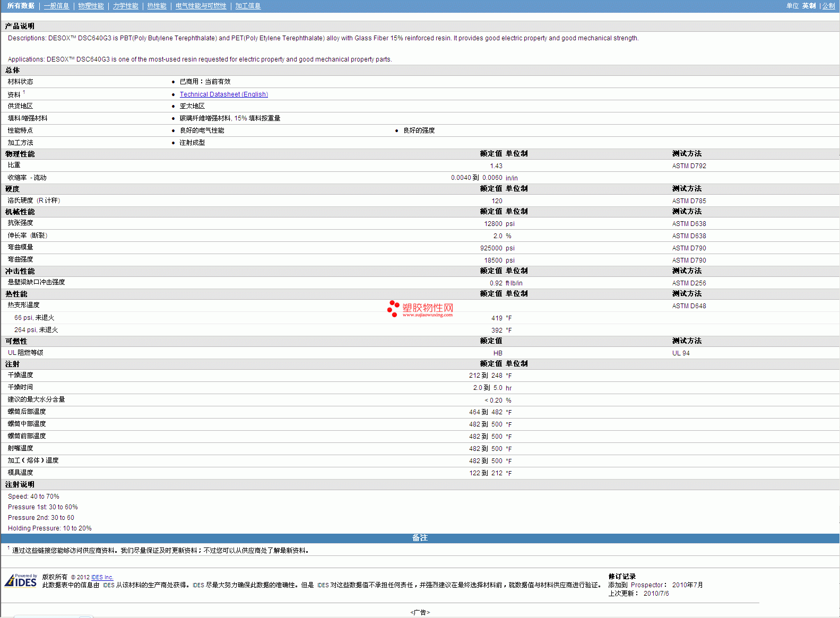Click the Holding Pressure: 10 to 20% note
The image size is (840, 618).
49,528
